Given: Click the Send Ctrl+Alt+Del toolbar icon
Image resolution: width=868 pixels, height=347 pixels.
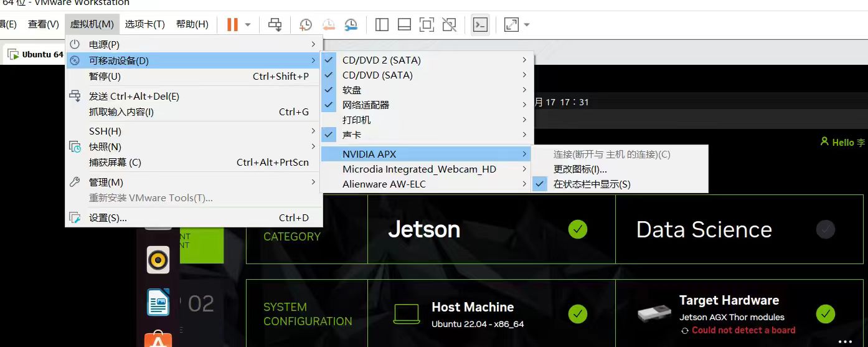Looking at the screenshot, I should tap(275, 25).
